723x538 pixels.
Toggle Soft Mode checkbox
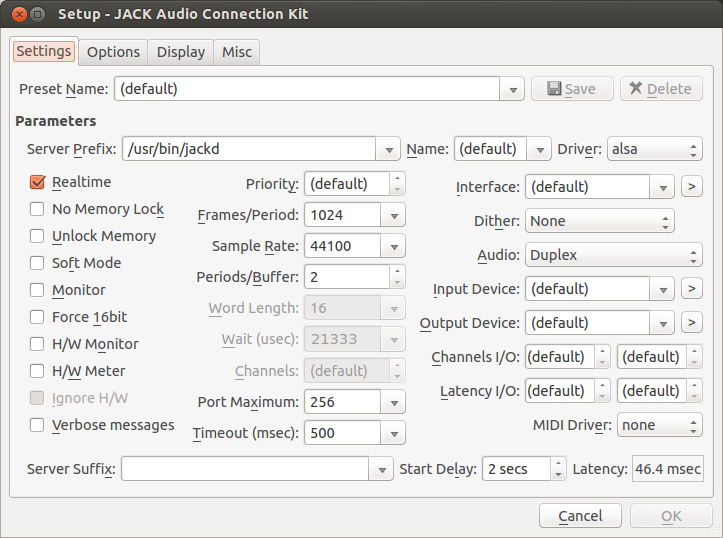pyautogui.click(x=37, y=263)
